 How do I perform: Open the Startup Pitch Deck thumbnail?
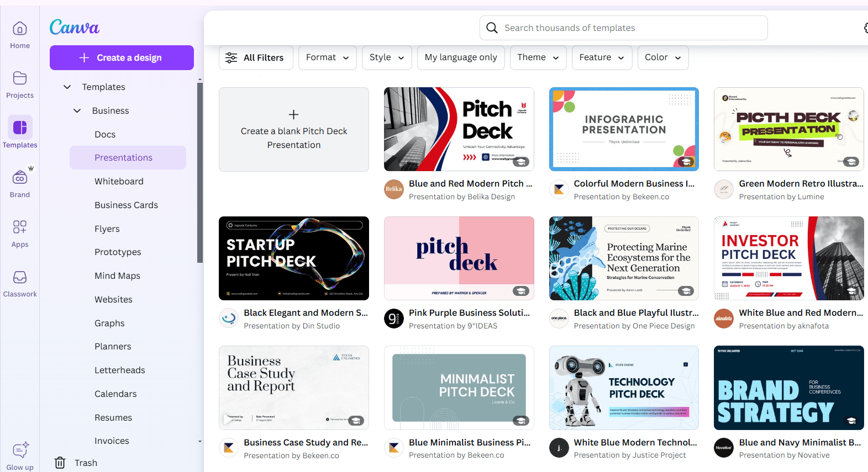(293, 258)
